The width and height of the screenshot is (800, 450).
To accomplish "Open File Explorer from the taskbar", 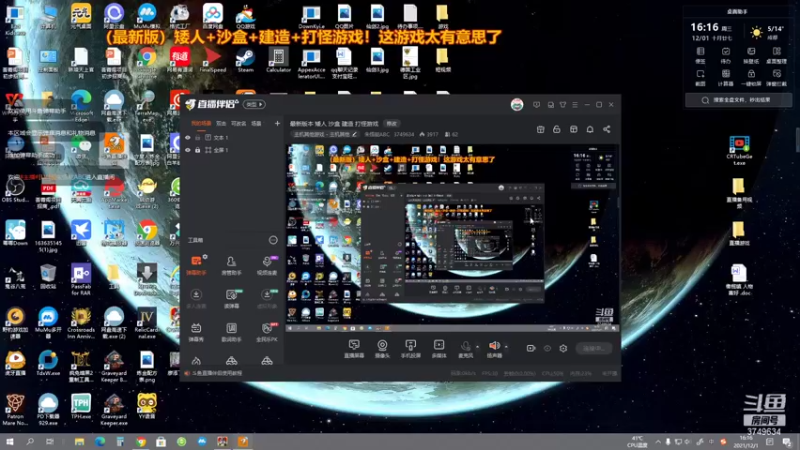I will [x=79, y=442].
